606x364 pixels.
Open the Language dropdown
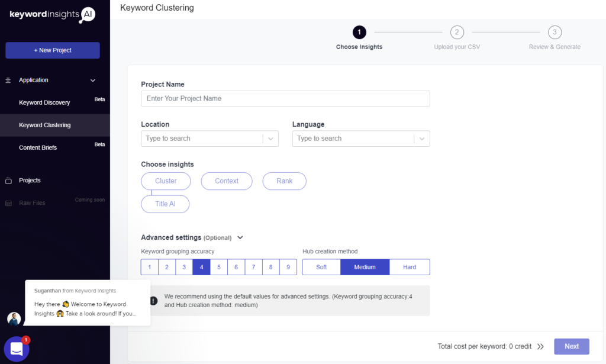(360, 138)
